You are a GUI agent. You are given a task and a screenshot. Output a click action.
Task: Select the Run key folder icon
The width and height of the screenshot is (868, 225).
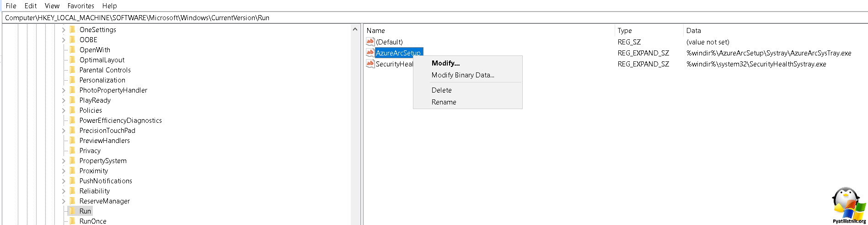(x=72, y=211)
